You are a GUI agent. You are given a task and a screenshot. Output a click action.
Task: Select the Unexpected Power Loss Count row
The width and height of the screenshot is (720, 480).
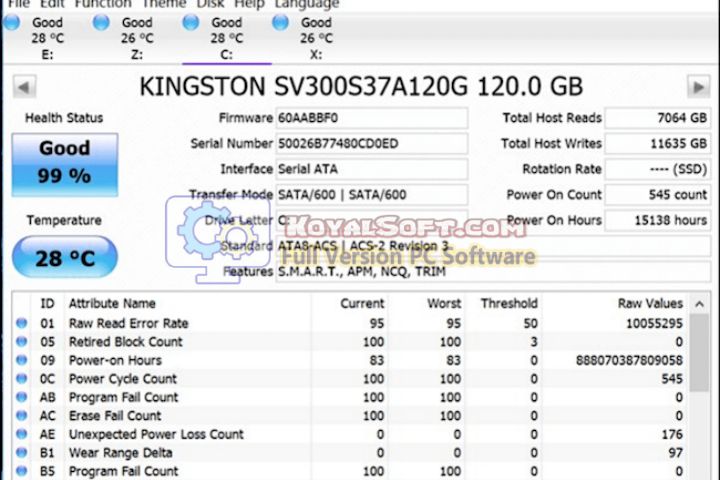point(350,434)
